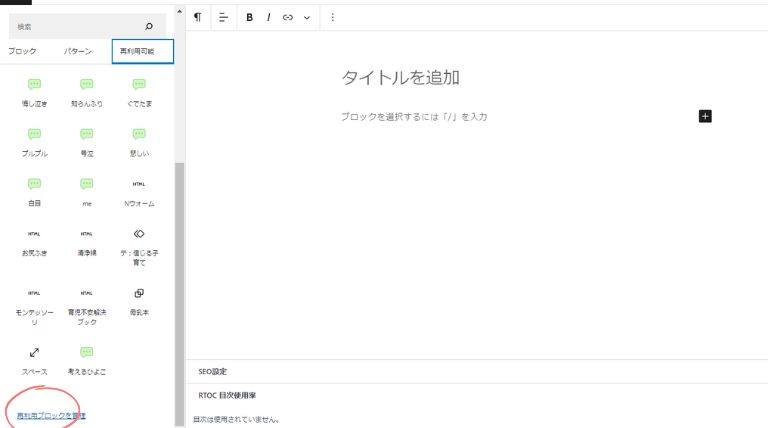This screenshot has height=428, width=768.
Task: Click the paragraph block type icon
Action: coord(197,17)
